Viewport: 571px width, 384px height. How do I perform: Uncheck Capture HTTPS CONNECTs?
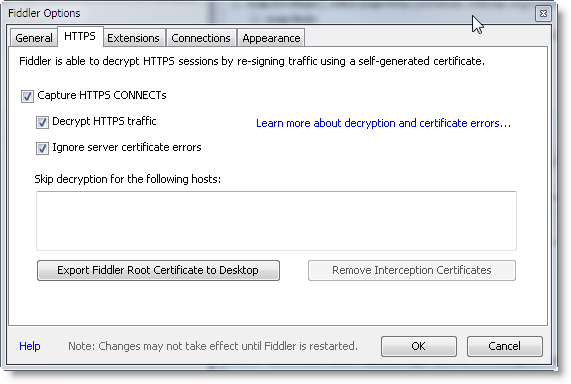click(27, 97)
